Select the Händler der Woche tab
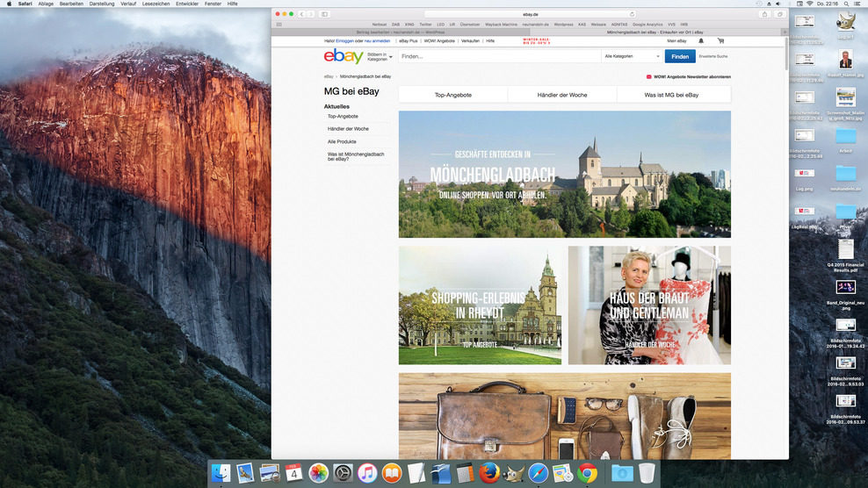Screen dimensions: 868x488 click(x=562, y=95)
